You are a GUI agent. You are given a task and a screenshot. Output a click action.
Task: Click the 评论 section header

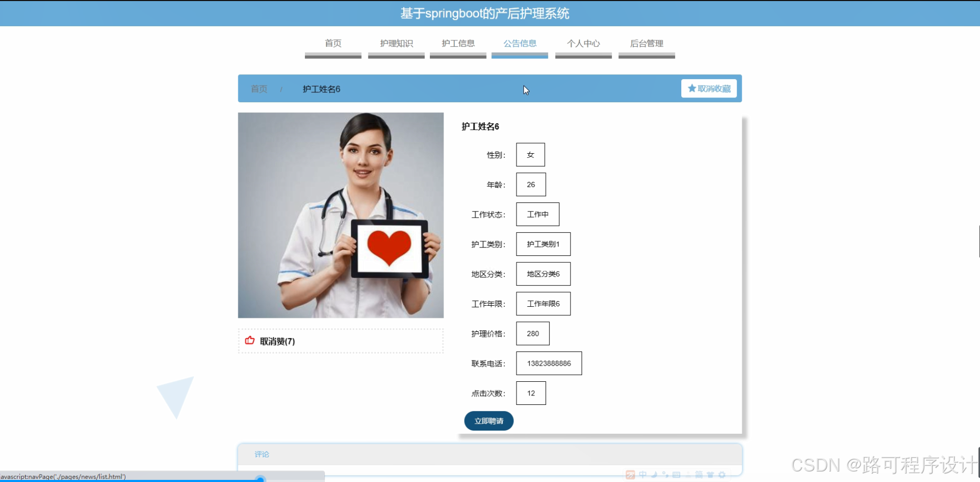[261, 454]
